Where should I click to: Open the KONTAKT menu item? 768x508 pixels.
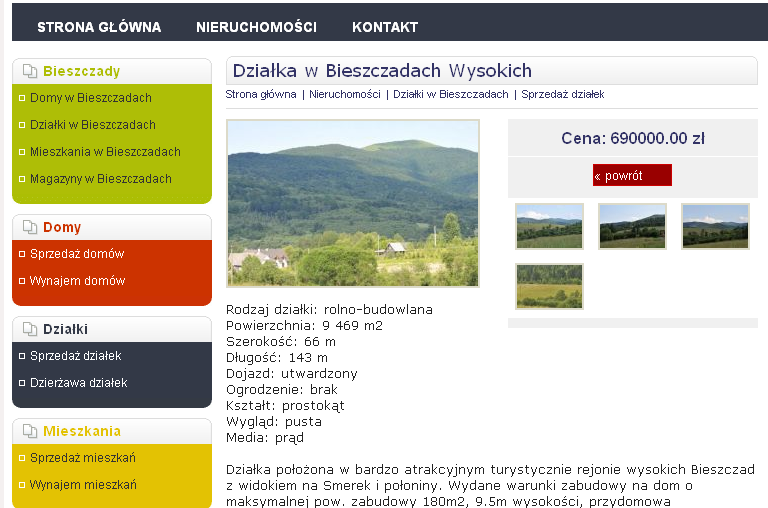pos(385,27)
